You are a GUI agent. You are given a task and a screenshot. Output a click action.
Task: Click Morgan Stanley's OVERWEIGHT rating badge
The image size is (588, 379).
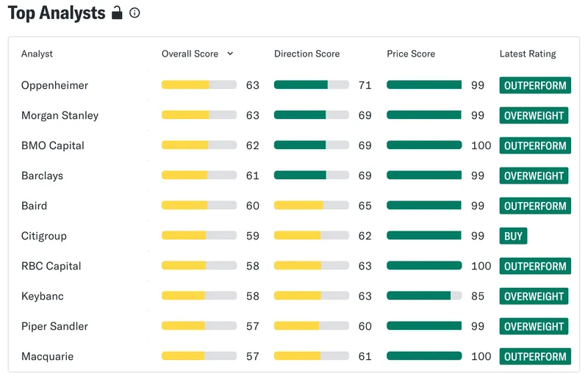point(534,115)
